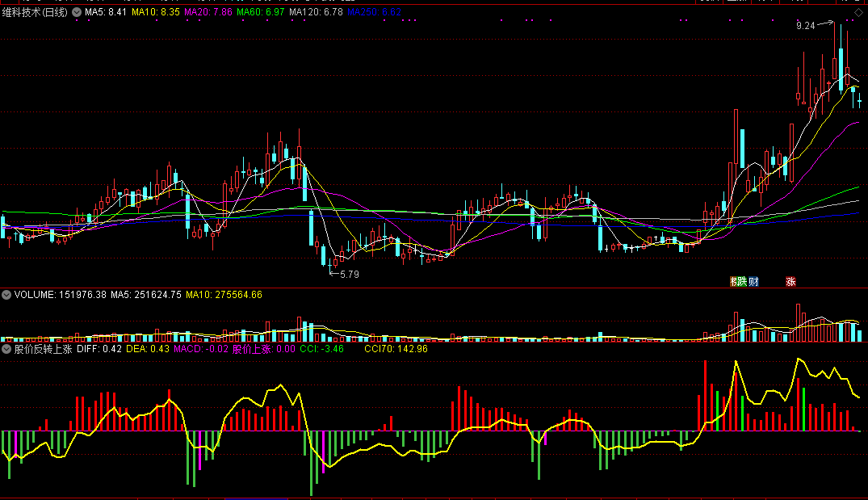Click the 股价反转上涨 indicator name
This screenshot has width=868, height=500.
(43, 349)
